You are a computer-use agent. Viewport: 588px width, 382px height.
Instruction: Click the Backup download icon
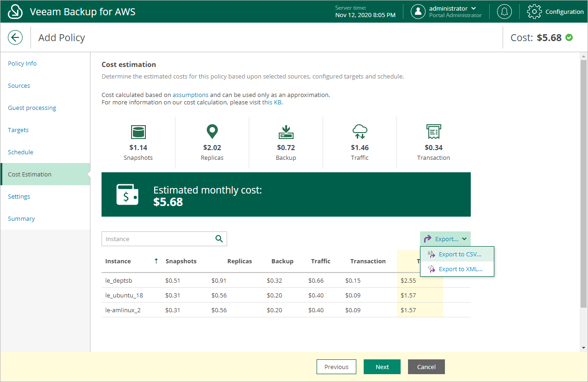click(x=286, y=132)
